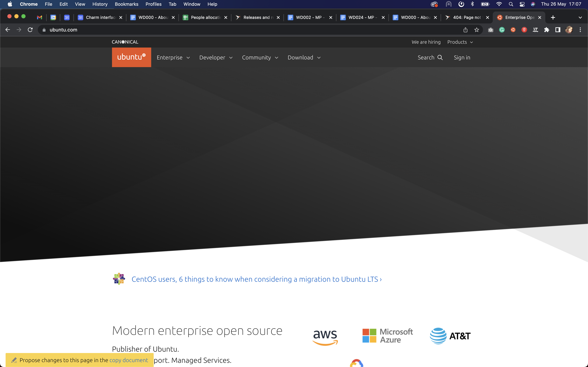Reload the page with the refresh icon

coord(30,30)
